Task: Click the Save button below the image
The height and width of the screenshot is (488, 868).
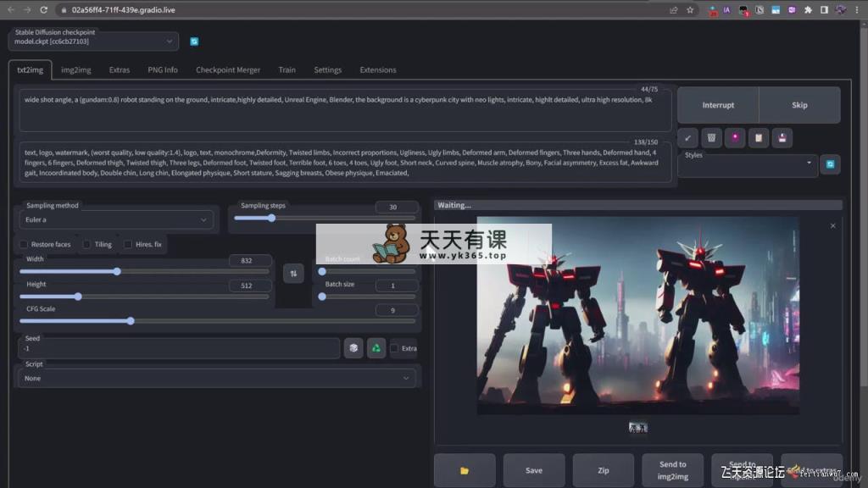Action: (534, 470)
